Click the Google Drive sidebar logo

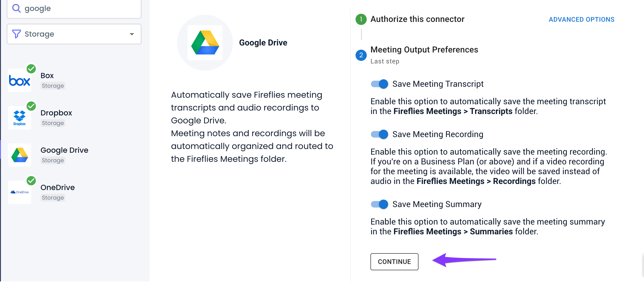tap(20, 155)
